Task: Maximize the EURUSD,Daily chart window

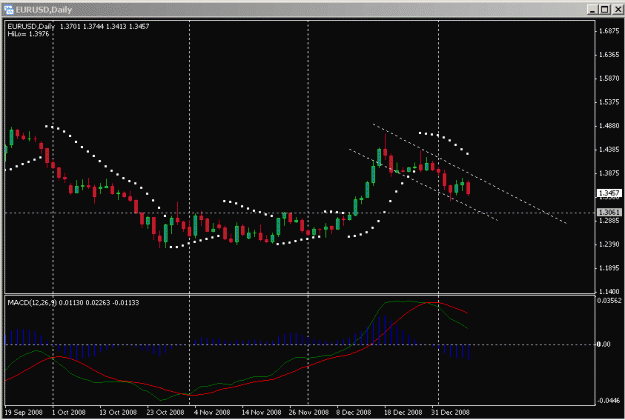Action: [x=604, y=9]
